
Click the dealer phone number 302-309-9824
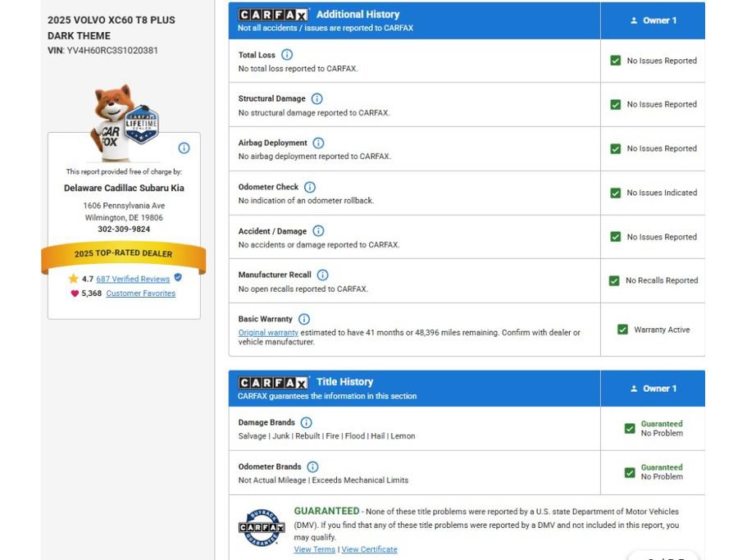pos(124,229)
